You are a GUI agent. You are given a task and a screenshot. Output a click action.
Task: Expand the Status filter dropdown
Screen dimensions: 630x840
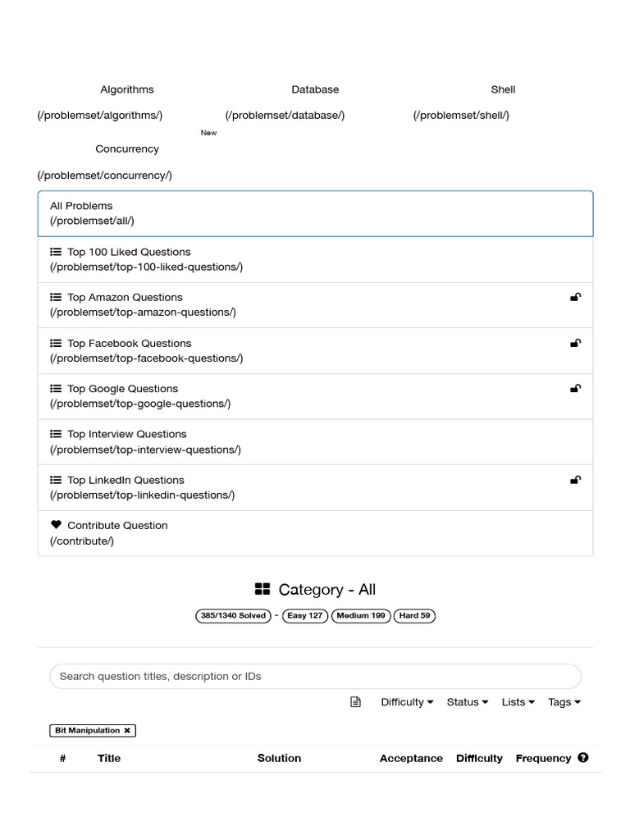[x=467, y=702]
